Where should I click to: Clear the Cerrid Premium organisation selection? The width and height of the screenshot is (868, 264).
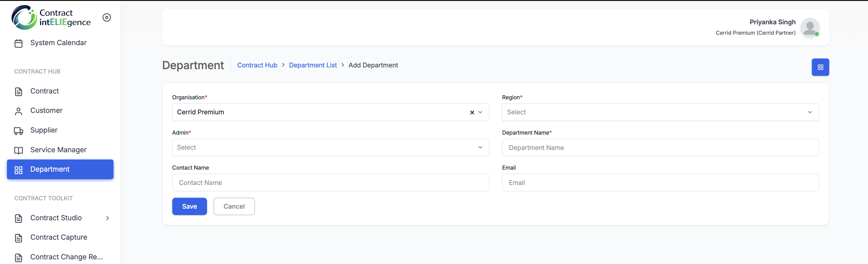click(472, 112)
